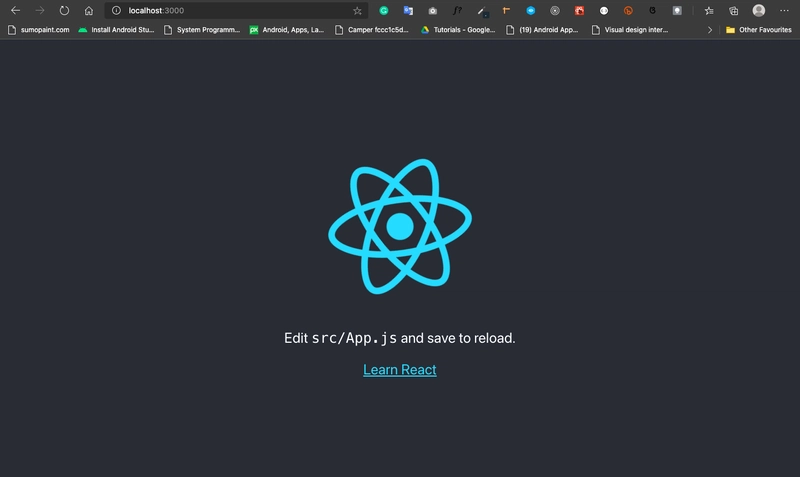Open the browser Settings and more menu
This screenshot has width=800, height=477.
pos(784,11)
